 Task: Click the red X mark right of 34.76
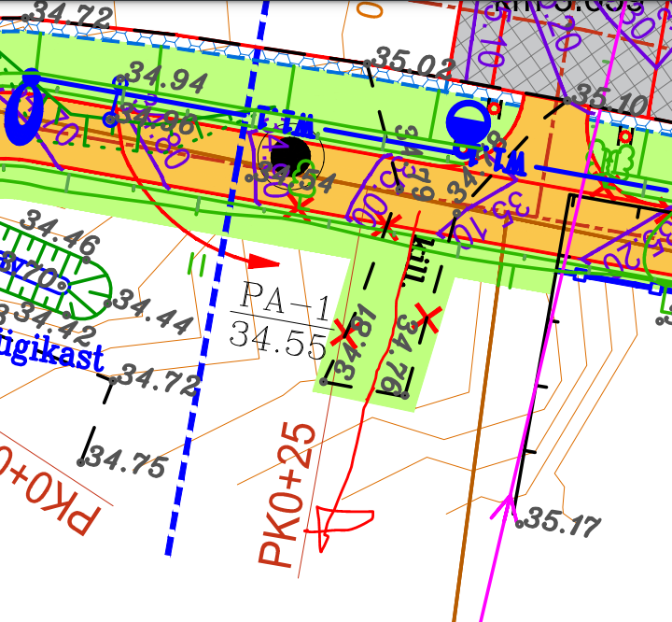tap(428, 317)
